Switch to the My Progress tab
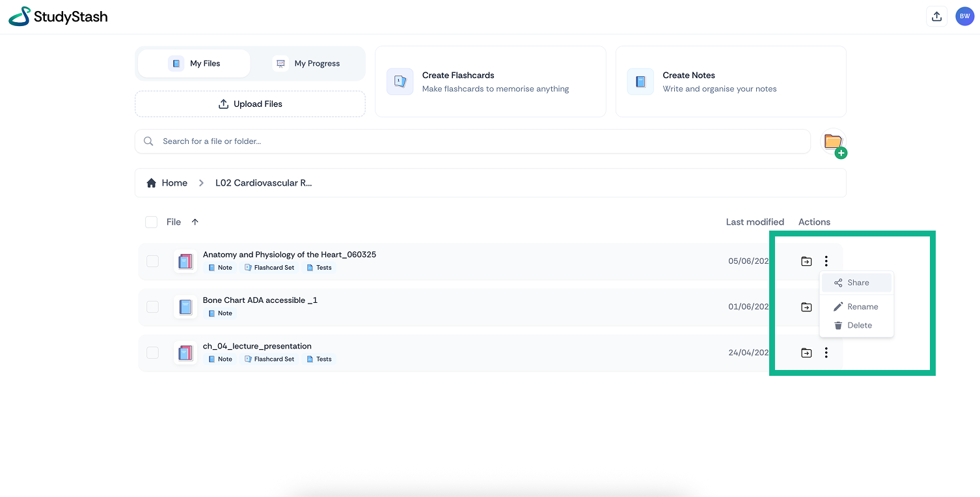The width and height of the screenshot is (980, 497). 307,64
